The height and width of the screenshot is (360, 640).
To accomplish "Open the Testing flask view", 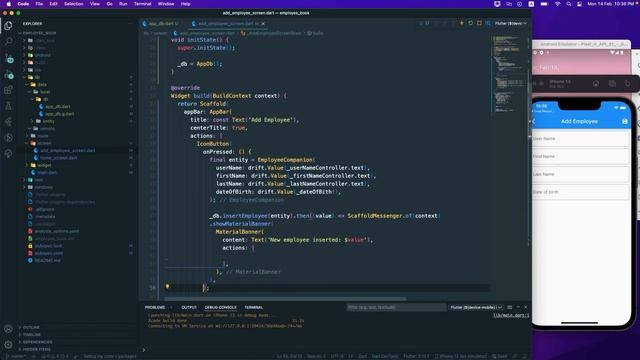I will (8, 106).
